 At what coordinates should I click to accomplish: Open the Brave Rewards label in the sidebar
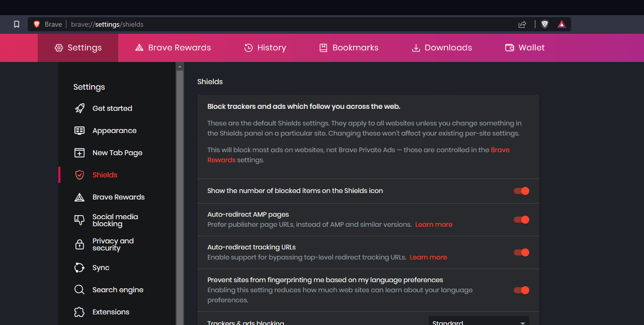point(118,197)
